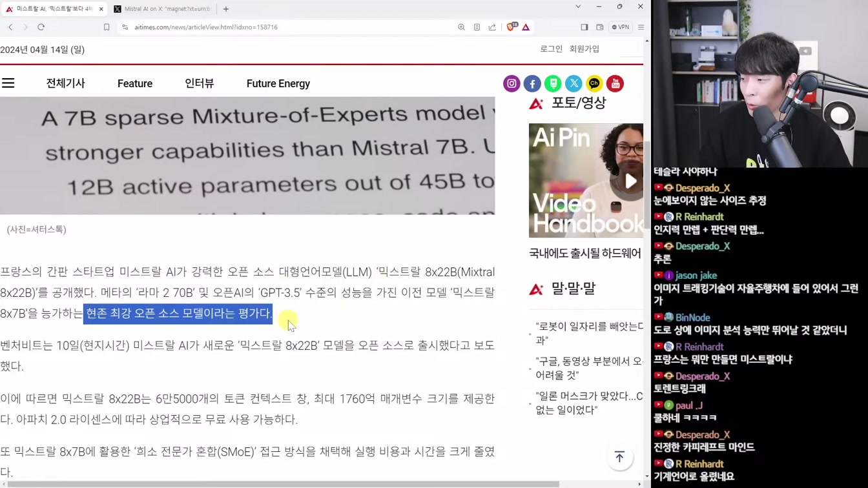Click chat user paul .J
This screenshot has height=488, width=868.
pyautogui.click(x=688, y=405)
